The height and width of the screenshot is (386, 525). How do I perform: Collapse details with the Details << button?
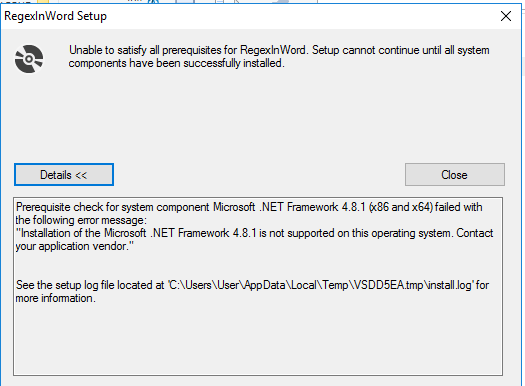click(64, 175)
